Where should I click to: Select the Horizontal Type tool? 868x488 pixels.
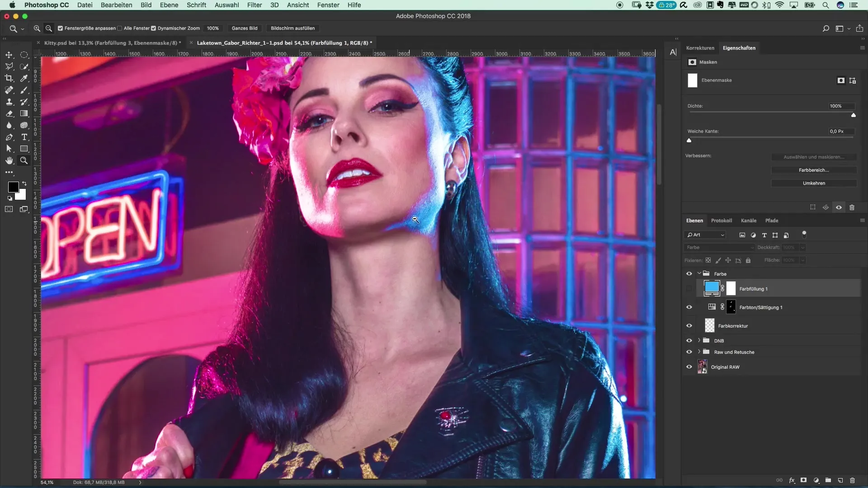[24, 137]
